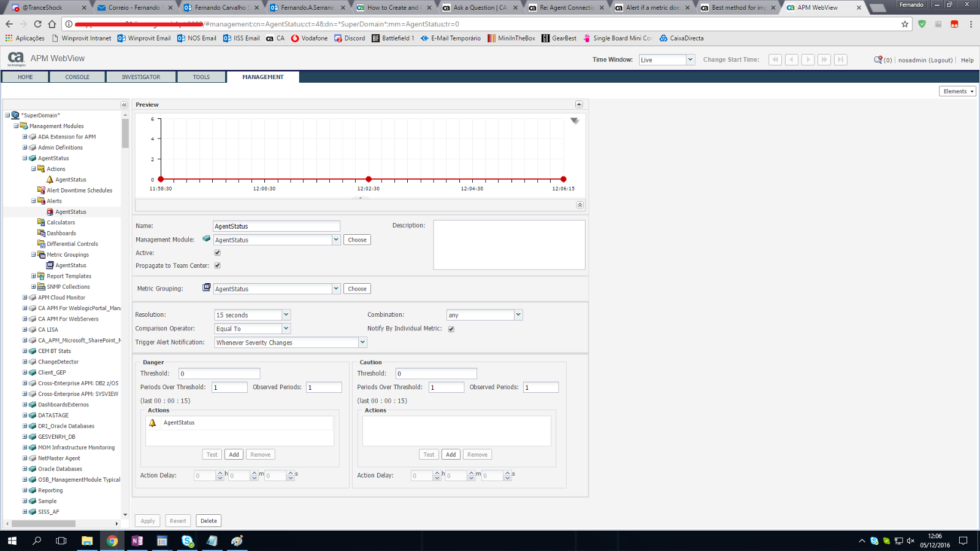Click the alert Name input field

tap(276, 226)
